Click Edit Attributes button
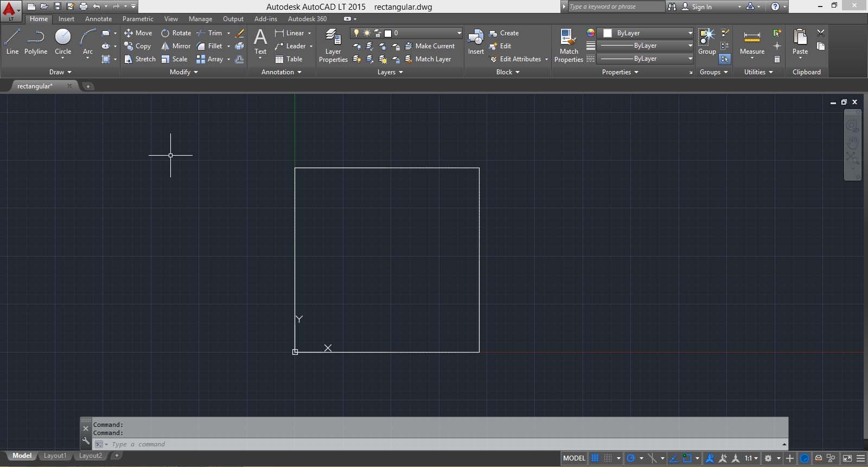Screen dimensions: 868x467 (x=515, y=59)
